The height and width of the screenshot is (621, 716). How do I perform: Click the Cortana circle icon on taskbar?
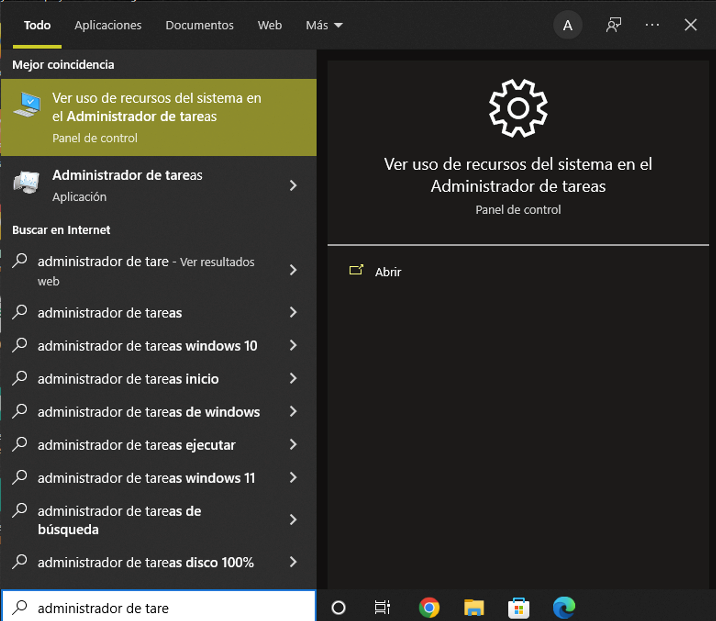coord(338,607)
